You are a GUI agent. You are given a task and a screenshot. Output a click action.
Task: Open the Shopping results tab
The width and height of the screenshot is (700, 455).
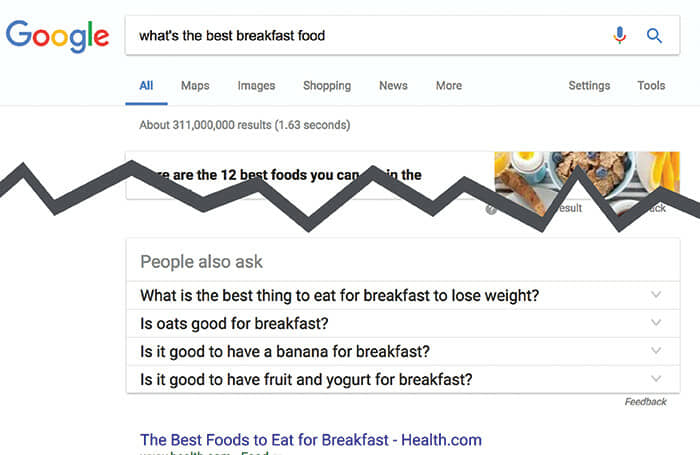[x=327, y=85]
